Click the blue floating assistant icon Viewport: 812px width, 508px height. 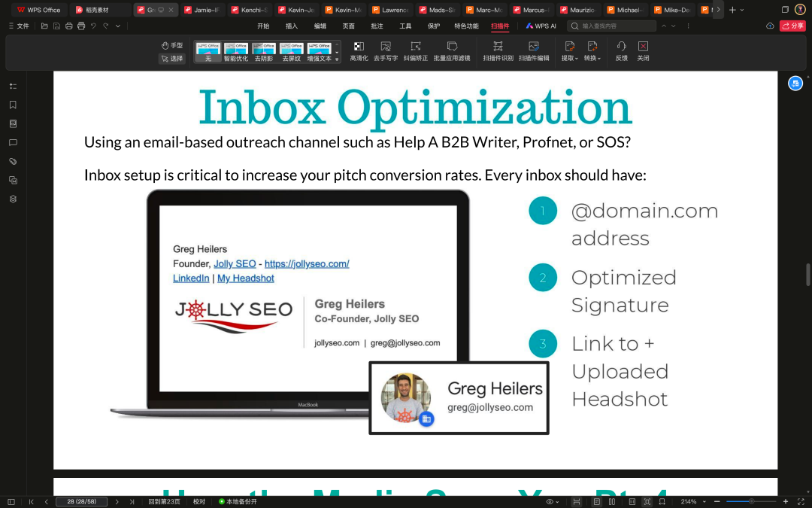[x=795, y=83]
